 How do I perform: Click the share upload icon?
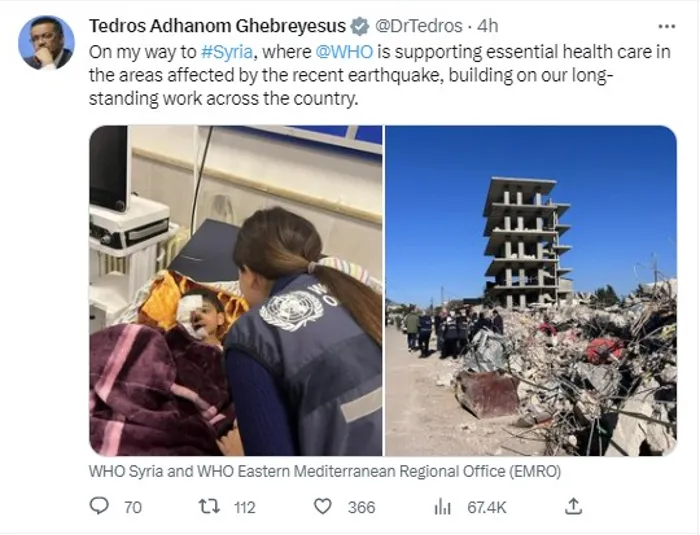[x=573, y=506]
